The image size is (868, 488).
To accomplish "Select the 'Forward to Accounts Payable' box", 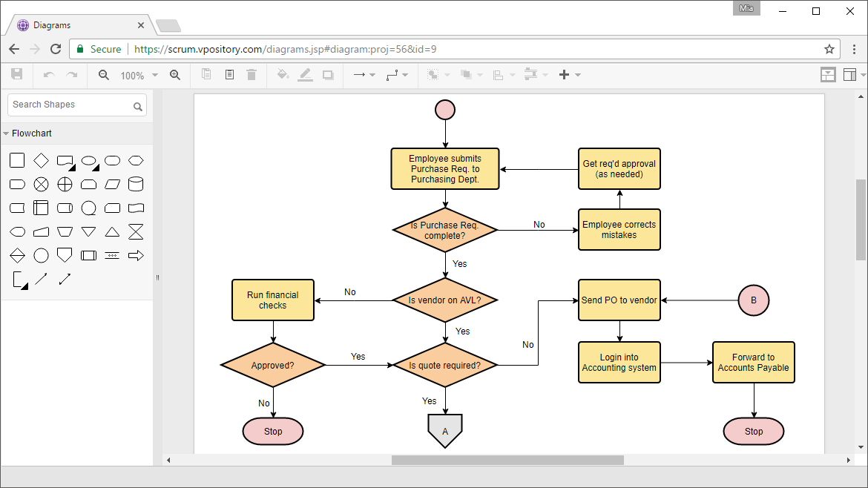I will tap(754, 363).
